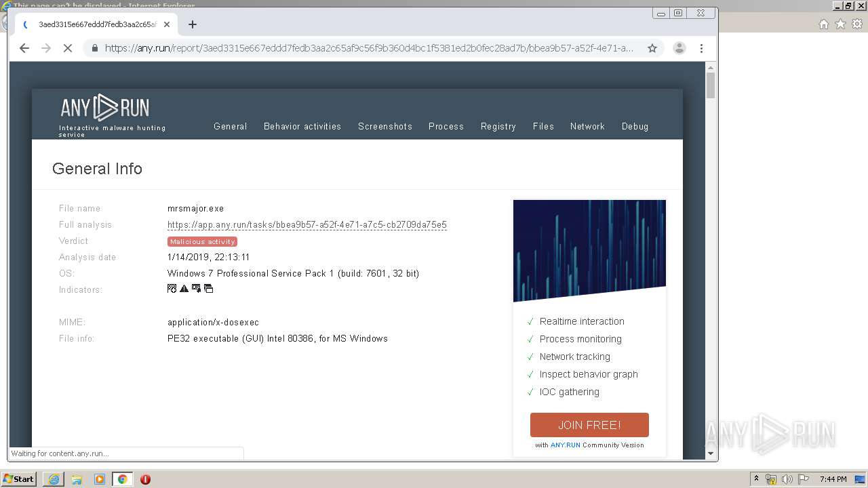
Task: Open the Network section
Action: click(587, 126)
